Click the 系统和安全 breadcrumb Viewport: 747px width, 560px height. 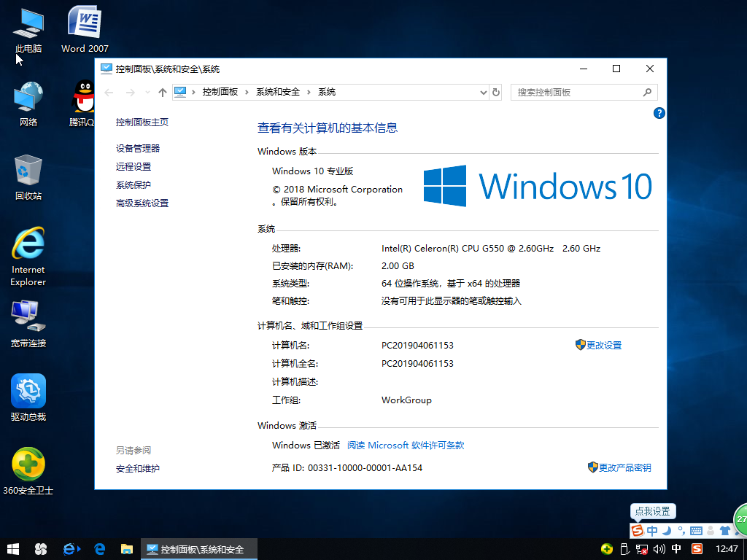click(278, 92)
